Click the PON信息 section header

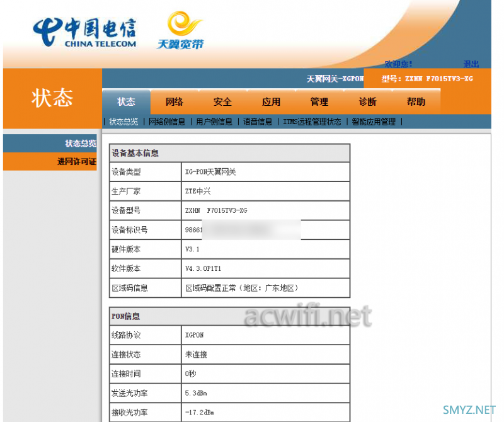[229, 316]
